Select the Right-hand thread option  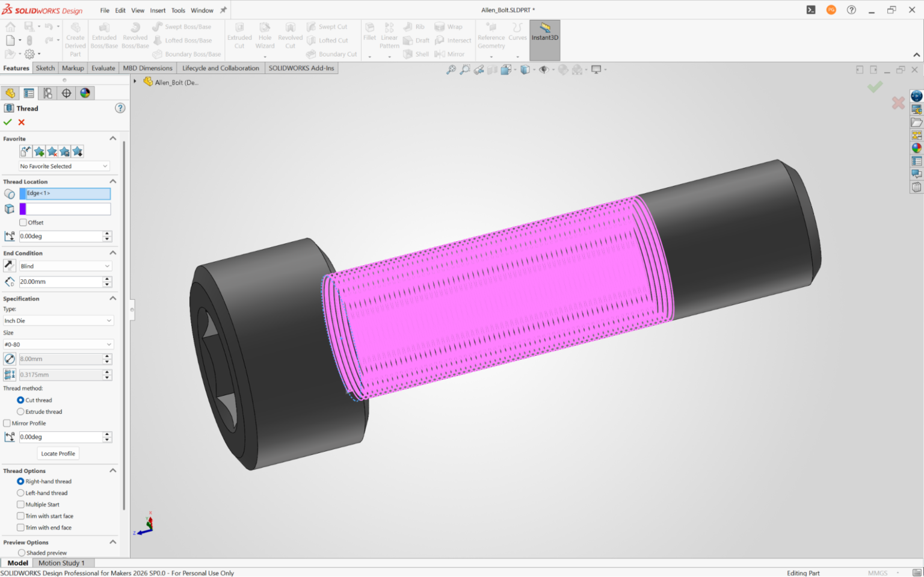20,481
